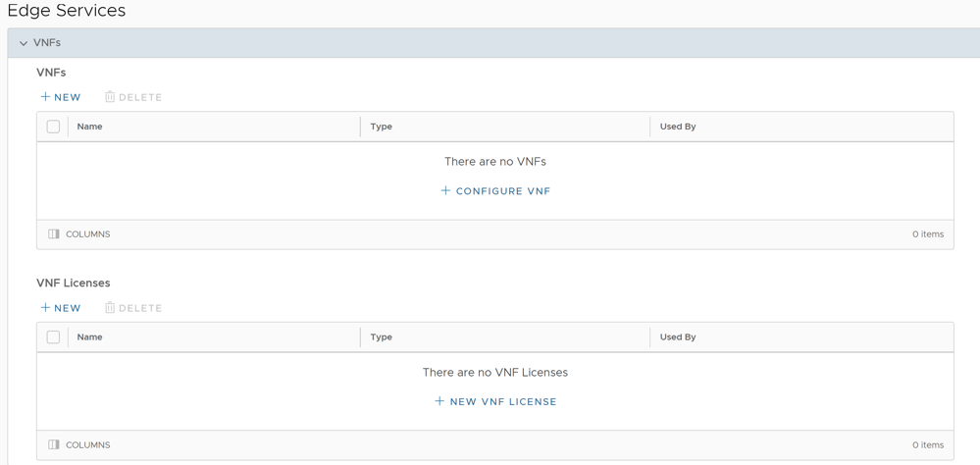980x465 pixels.
Task: Toggle select-all checkbox in VNFs table
Action: [53, 127]
